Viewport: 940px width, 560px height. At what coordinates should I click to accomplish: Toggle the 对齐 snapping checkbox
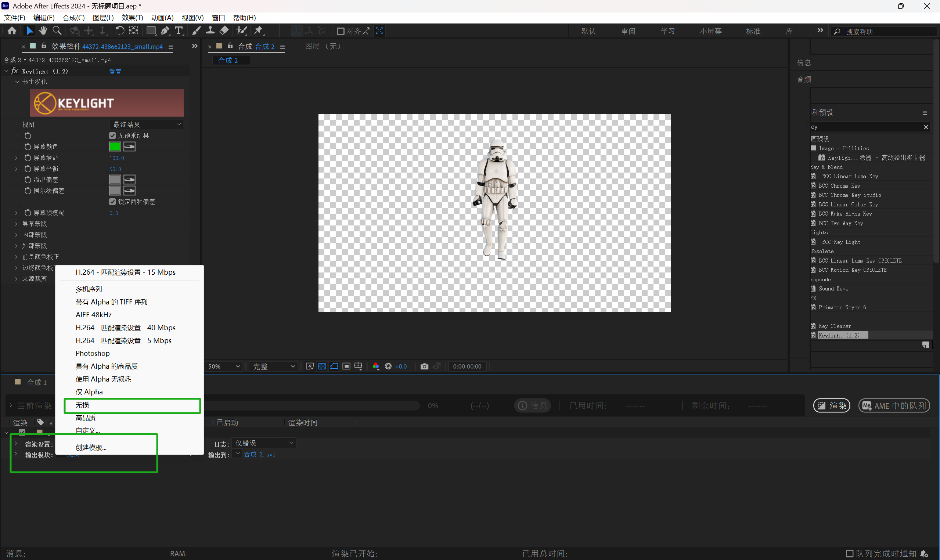click(x=341, y=31)
